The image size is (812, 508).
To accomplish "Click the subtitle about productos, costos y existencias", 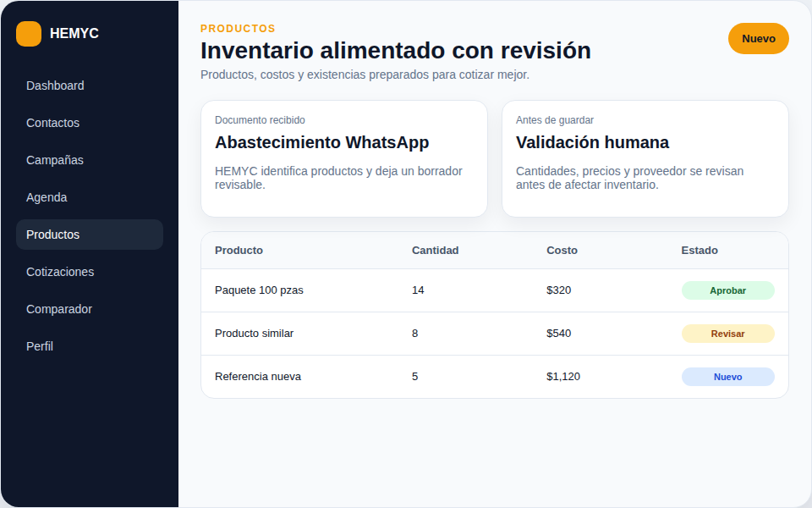I will pos(365,75).
